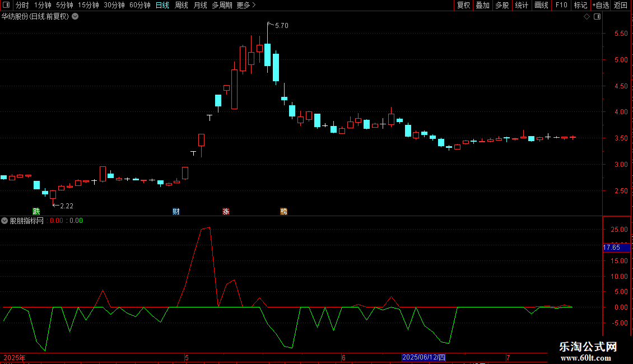This screenshot has height=364, width=633.
Task: Add stock with +自选 button
Action: (601, 5)
